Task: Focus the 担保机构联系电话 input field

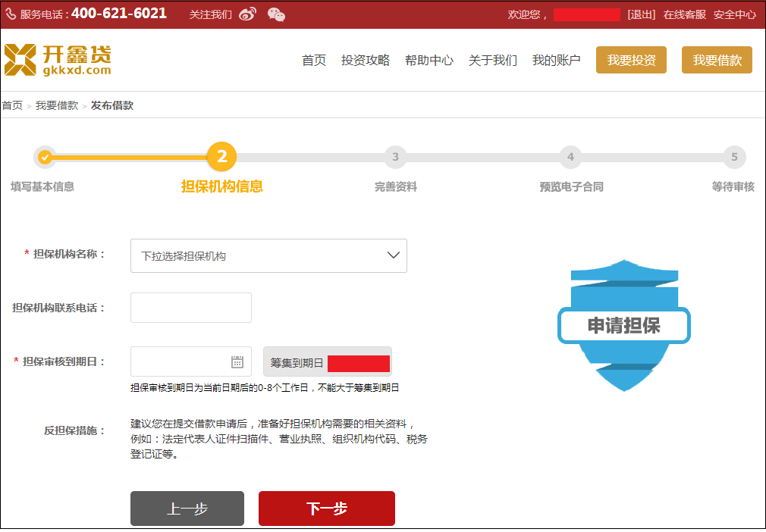Action: pos(191,308)
